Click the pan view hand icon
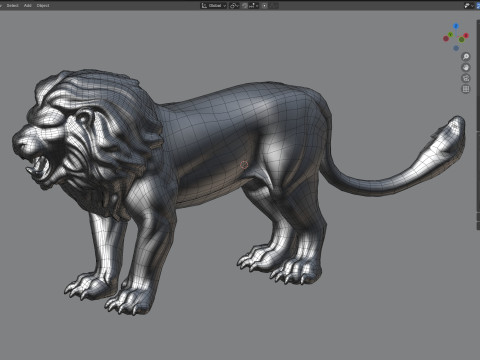Image resolution: width=480 pixels, height=360 pixels. [x=466, y=67]
